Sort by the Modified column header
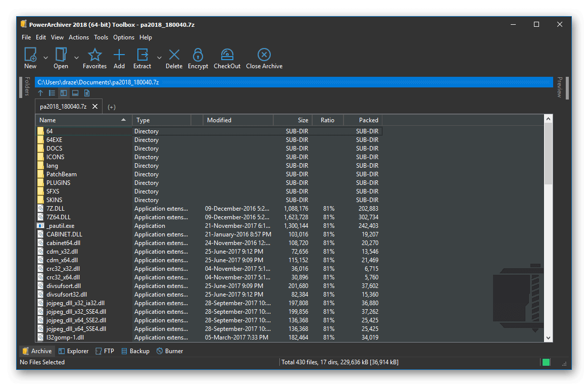The image size is (588, 386). pos(238,120)
